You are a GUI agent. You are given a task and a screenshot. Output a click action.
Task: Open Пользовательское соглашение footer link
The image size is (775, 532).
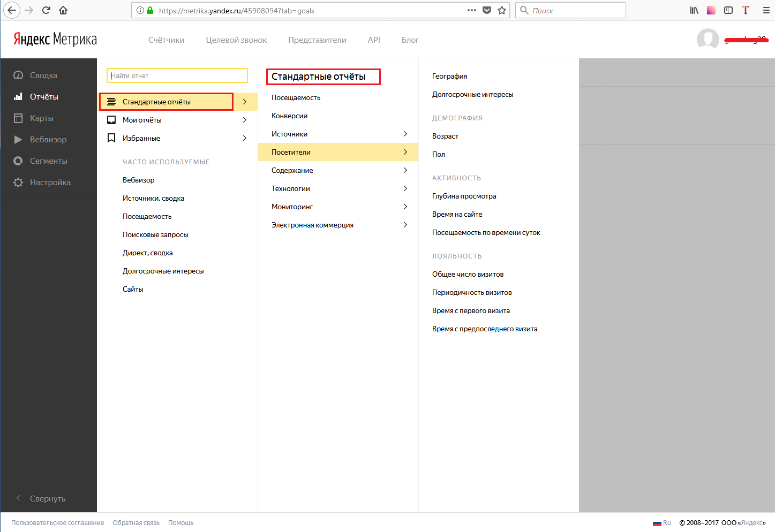(58, 523)
